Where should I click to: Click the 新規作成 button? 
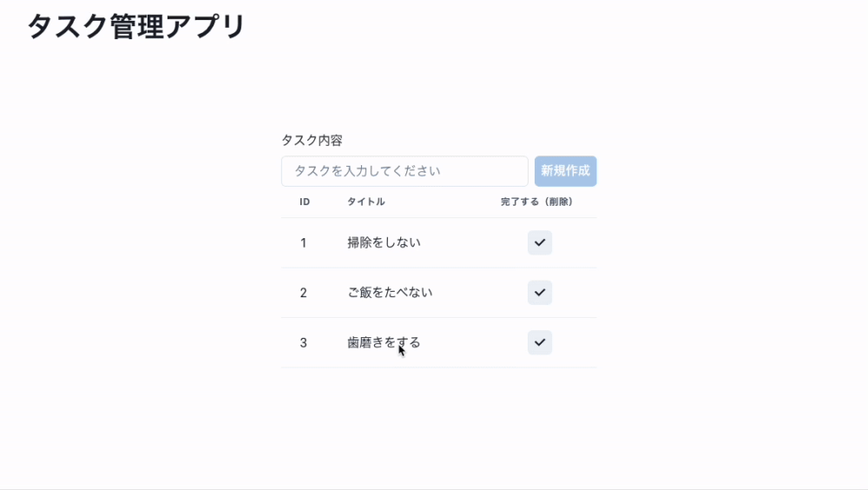[x=565, y=171]
